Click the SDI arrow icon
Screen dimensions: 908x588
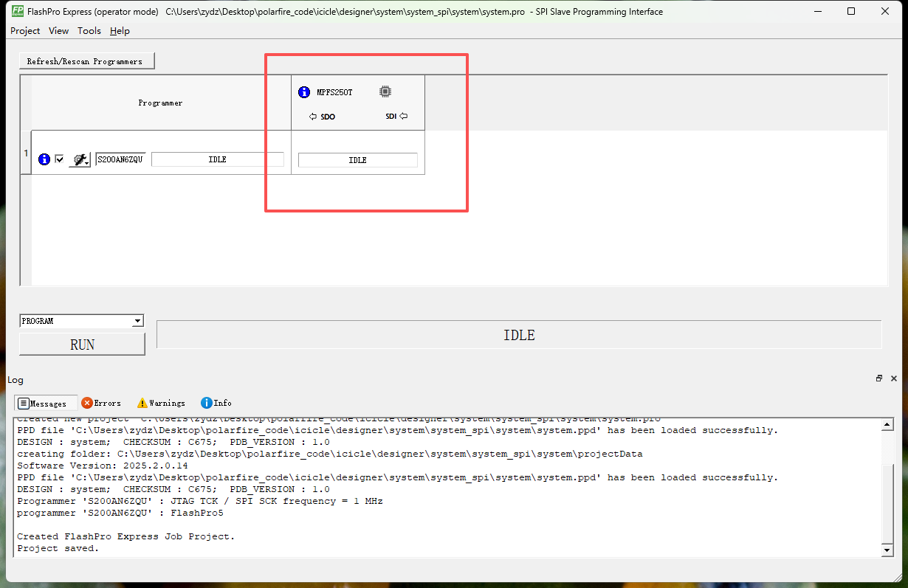click(404, 116)
